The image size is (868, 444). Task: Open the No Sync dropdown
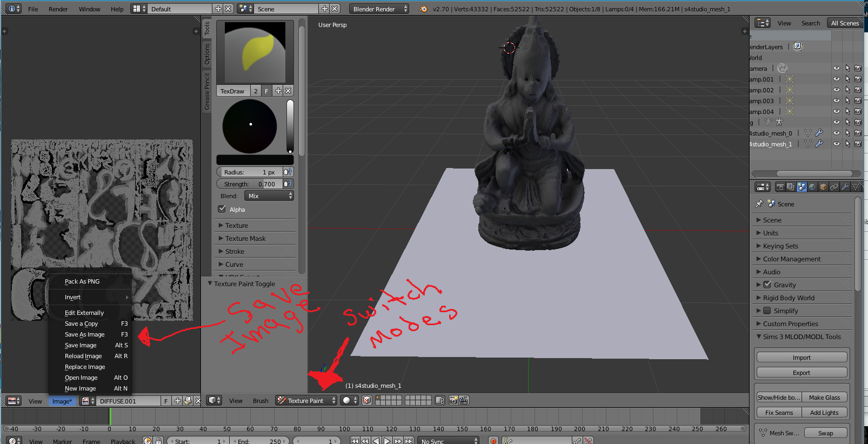click(449, 441)
